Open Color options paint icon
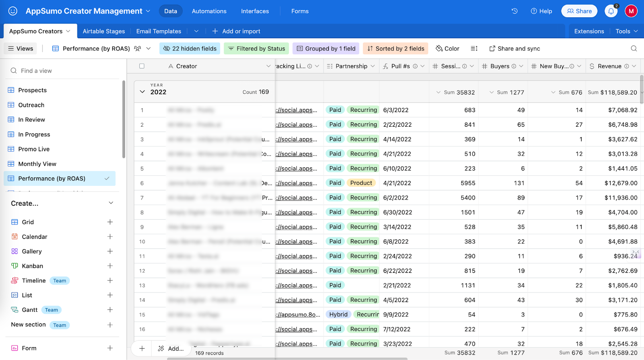 (x=439, y=49)
